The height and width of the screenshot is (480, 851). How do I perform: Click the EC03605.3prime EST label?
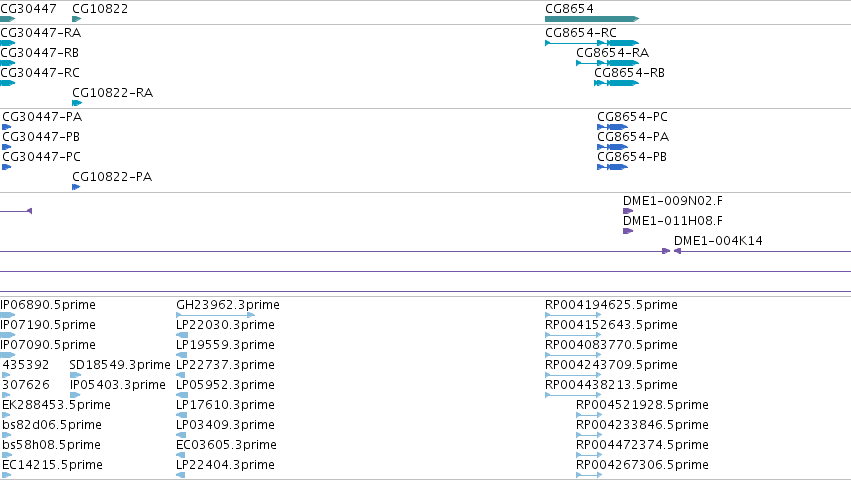pyautogui.click(x=226, y=445)
